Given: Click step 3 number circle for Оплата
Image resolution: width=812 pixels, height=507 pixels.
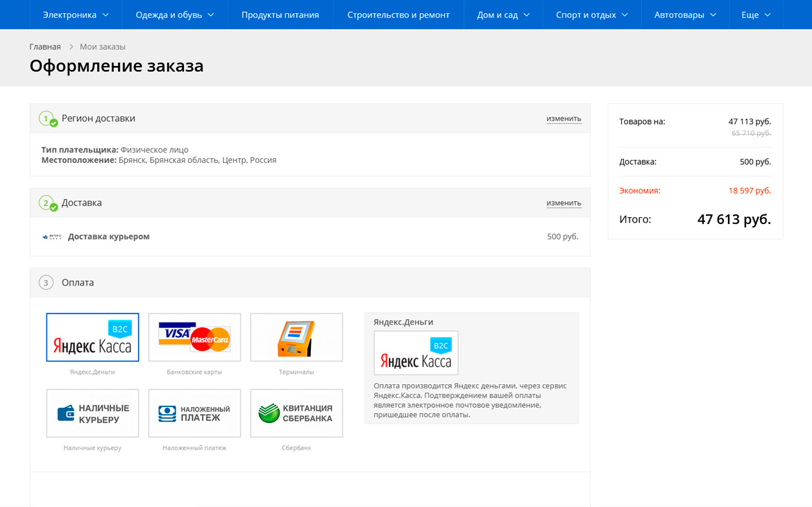Looking at the screenshot, I should pos(46,282).
